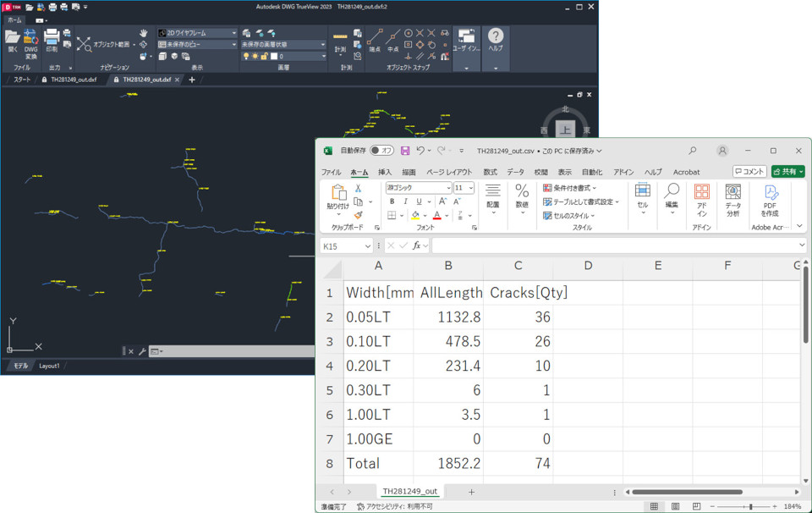Switch to the first TH281249_out.dxf tab
This screenshot has width=812, height=513.
pyautogui.click(x=73, y=80)
